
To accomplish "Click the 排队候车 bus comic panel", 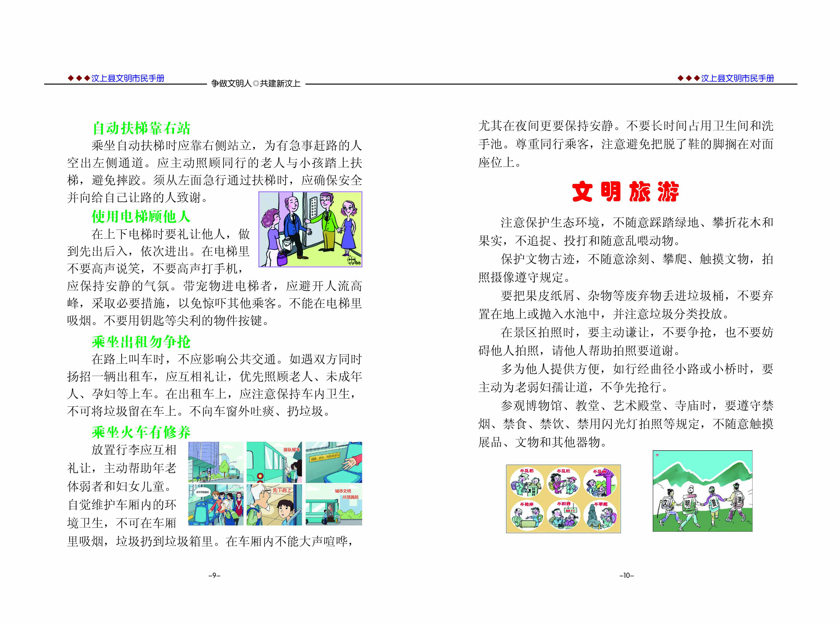I will [x=274, y=462].
